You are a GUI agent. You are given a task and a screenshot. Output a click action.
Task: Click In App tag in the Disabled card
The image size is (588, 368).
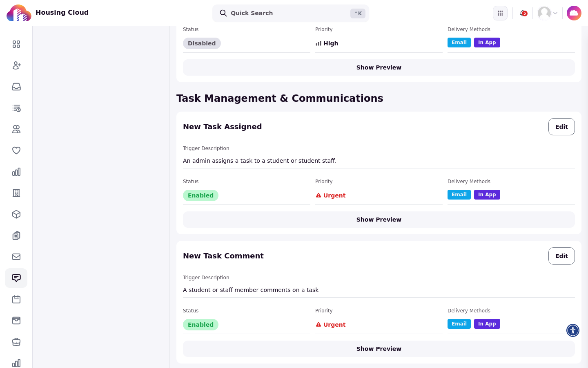pos(487,43)
